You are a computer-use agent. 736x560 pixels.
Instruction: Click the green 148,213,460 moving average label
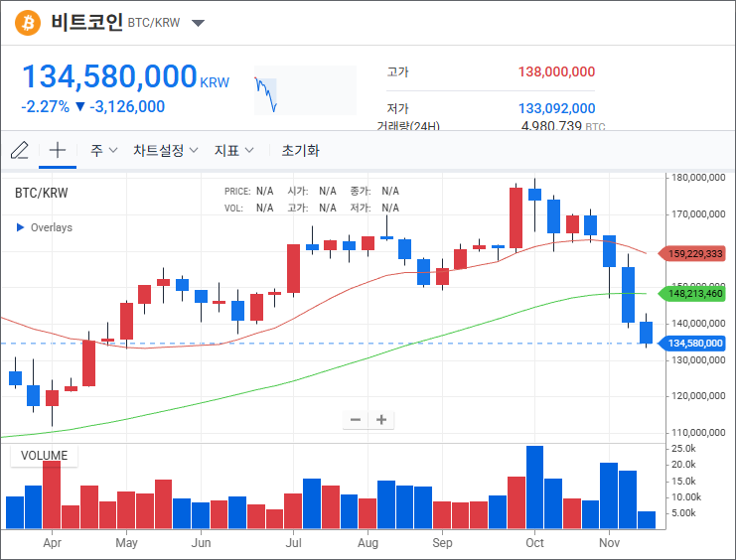(x=691, y=294)
